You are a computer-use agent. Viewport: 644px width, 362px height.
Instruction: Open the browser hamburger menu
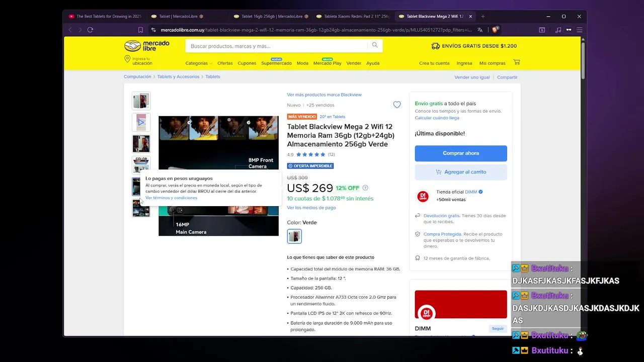pos(580,30)
